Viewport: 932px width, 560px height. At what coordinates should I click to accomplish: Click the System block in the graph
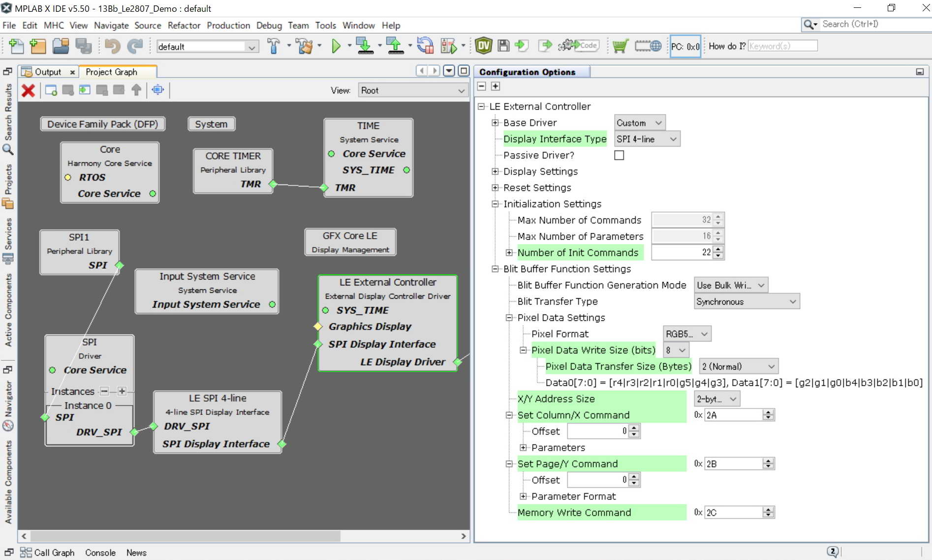tap(211, 124)
